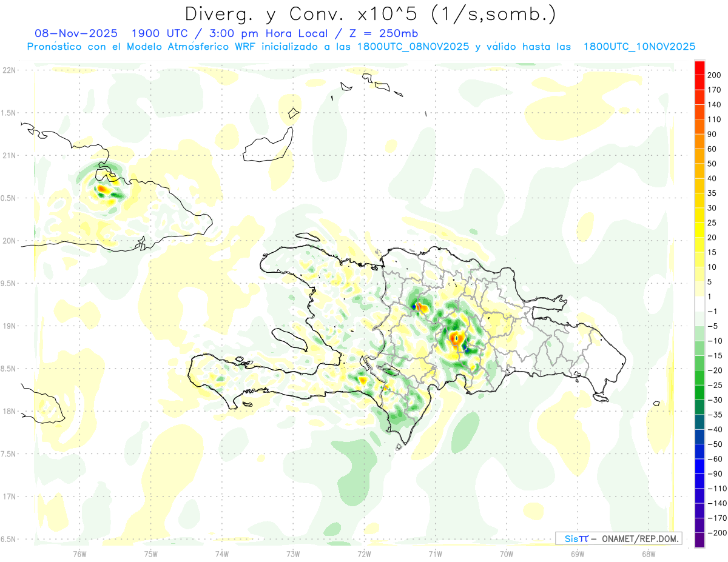Click the "-1" colorbar label
Viewport: 728px width, 562px height.
pos(713,311)
